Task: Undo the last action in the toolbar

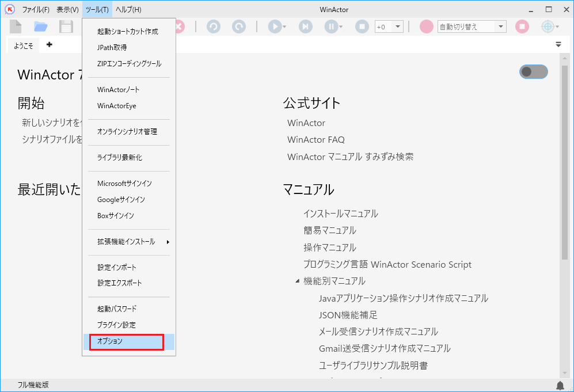Action: pyautogui.click(x=214, y=26)
